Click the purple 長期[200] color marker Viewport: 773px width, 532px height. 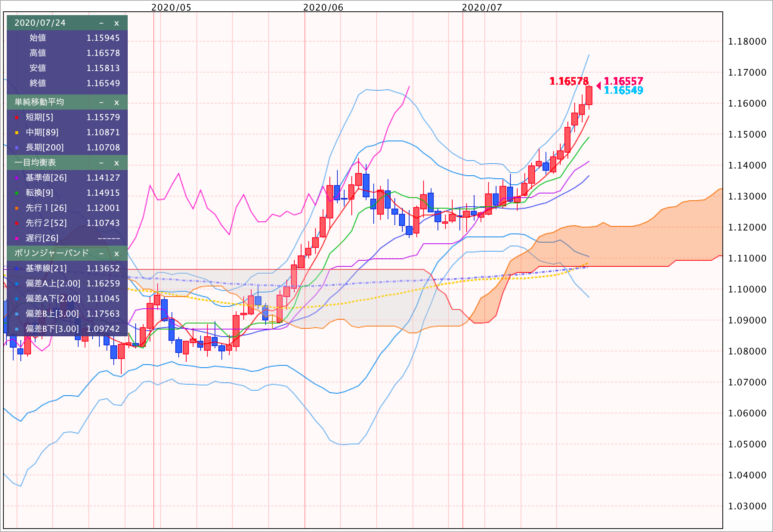coord(17,148)
